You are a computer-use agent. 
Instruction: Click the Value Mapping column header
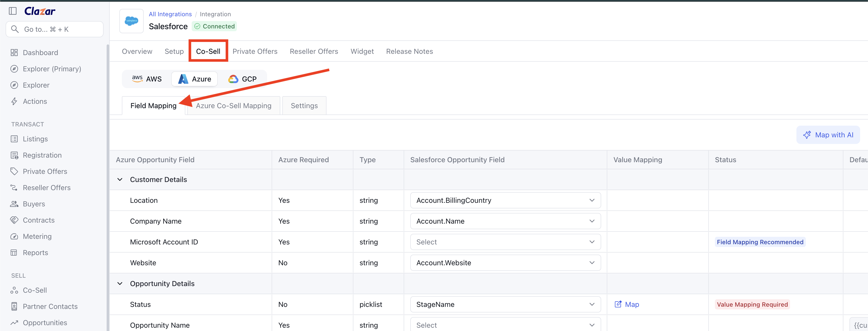point(638,160)
